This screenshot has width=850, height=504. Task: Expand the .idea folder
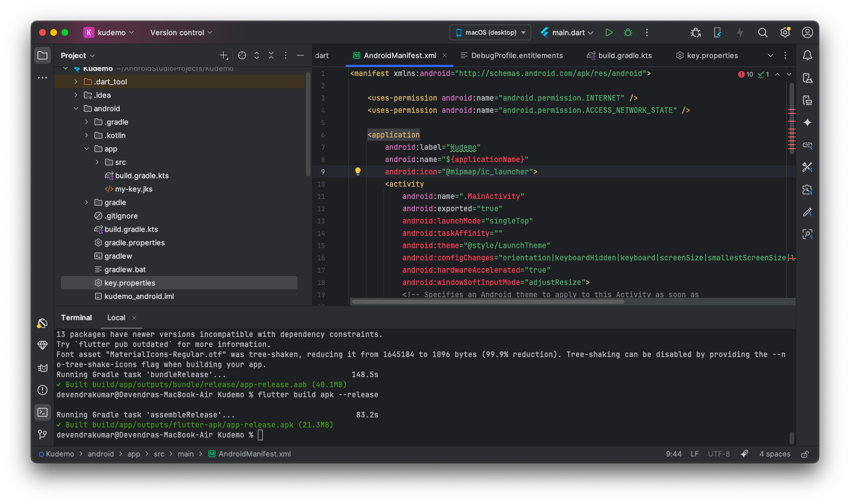(x=76, y=95)
